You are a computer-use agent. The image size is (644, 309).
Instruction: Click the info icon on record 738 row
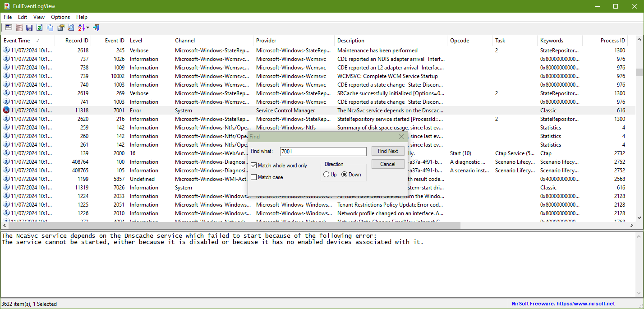pos(6,68)
